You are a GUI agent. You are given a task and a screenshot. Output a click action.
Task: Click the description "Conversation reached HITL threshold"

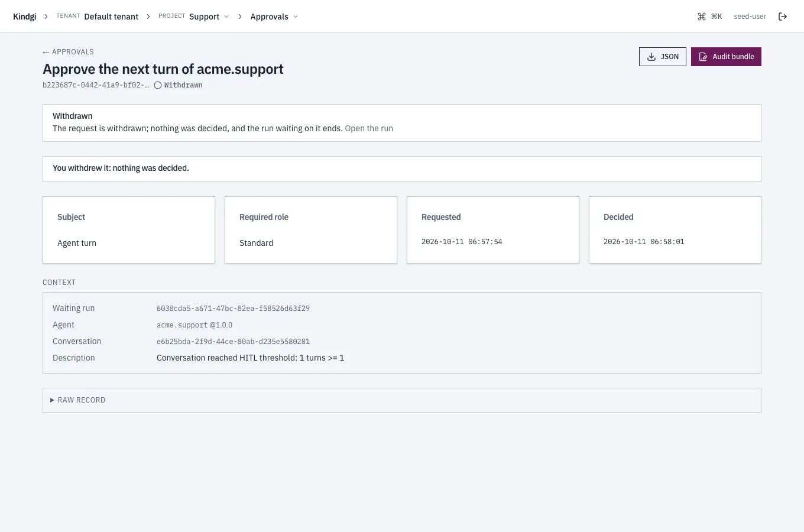(x=250, y=358)
